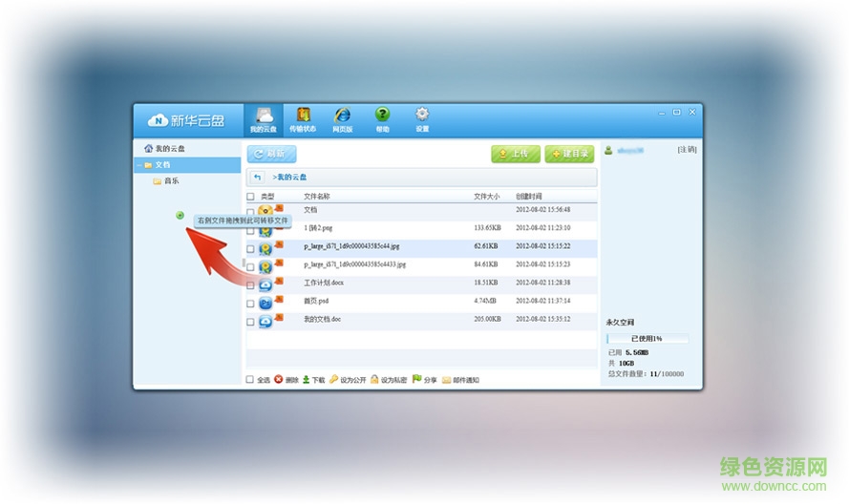Click the image file icon of c4433.jpg row
The image size is (849, 504).
(265, 267)
